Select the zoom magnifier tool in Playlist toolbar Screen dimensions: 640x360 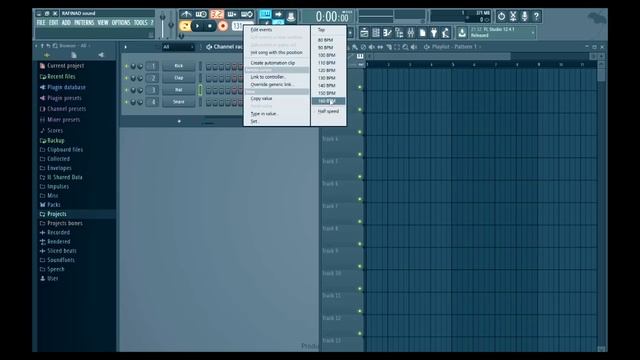point(405,47)
